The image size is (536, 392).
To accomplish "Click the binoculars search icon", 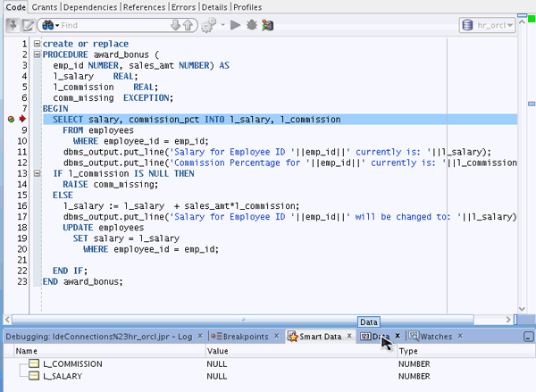I will tap(47, 25).
